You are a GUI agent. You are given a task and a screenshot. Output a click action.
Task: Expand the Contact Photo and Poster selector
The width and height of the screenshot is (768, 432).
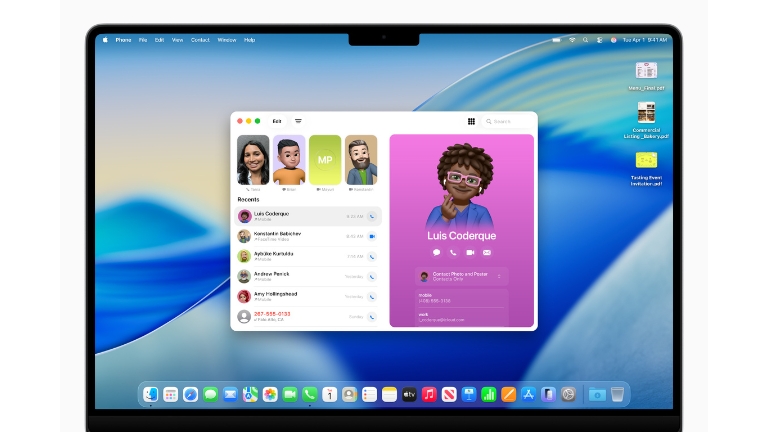461,277
